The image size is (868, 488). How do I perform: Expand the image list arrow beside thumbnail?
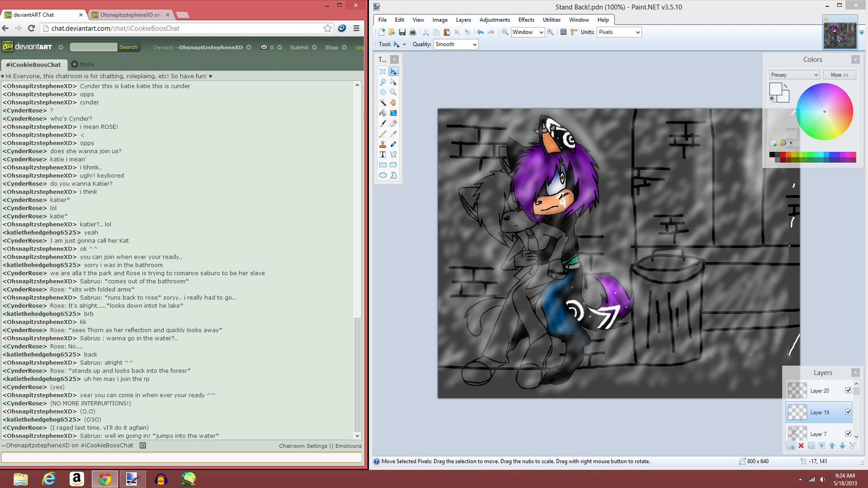(861, 33)
